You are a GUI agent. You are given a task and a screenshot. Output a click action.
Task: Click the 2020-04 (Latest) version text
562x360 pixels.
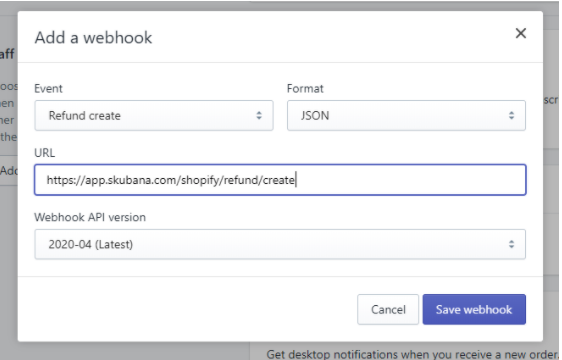(91, 244)
